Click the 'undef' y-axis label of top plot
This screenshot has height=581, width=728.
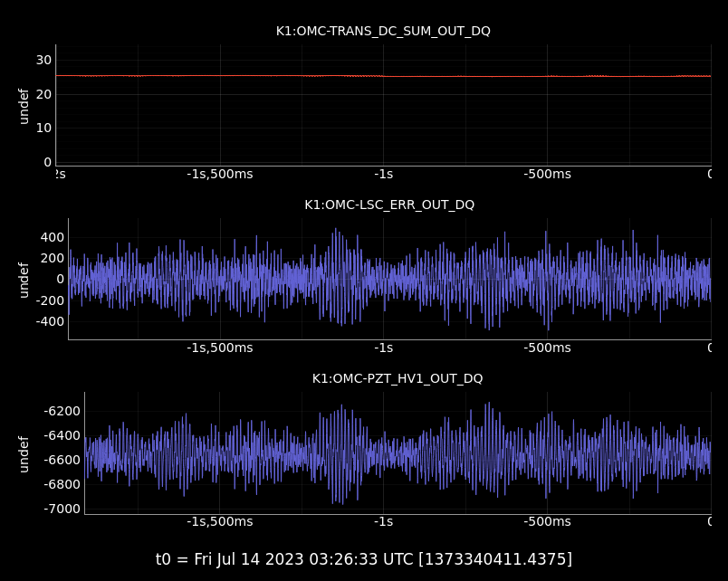(24, 106)
